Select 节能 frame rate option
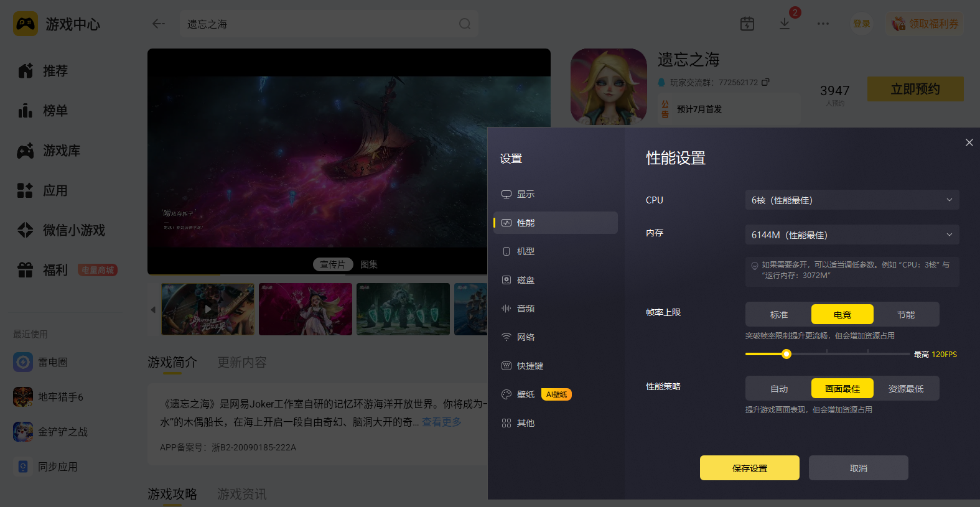This screenshot has width=980, height=507. pos(906,315)
